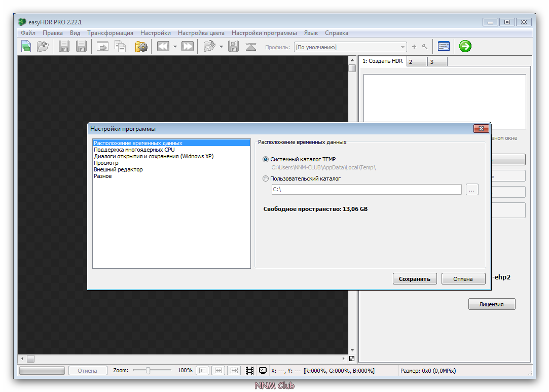The height and width of the screenshot is (392, 549).
Task: Click the rewind double-arrow icon
Action: [163, 47]
